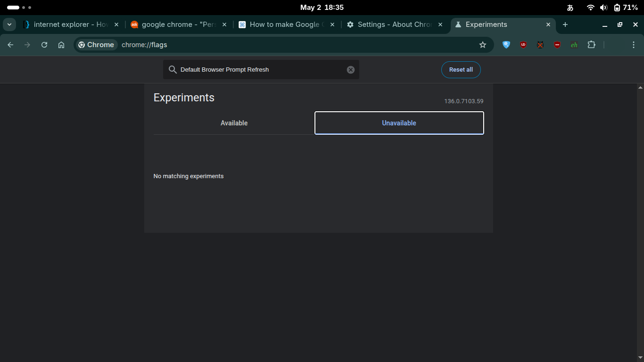Click the battery 71% indicator
Image resolution: width=644 pixels, height=362 pixels.
coord(626,8)
